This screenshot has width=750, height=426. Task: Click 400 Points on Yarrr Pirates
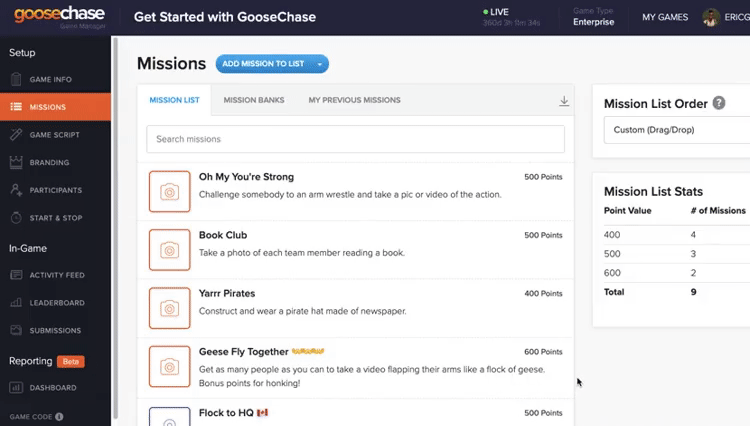tap(543, 294)
